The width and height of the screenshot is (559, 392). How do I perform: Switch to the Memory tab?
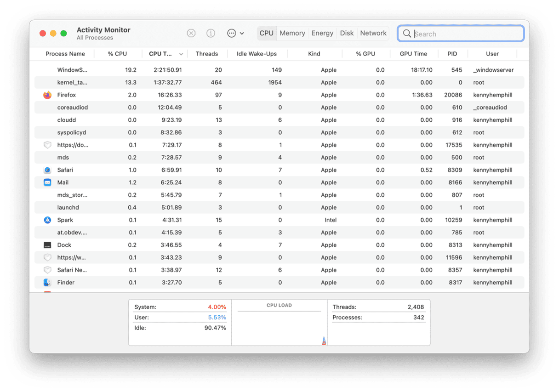tap(292, 33)
